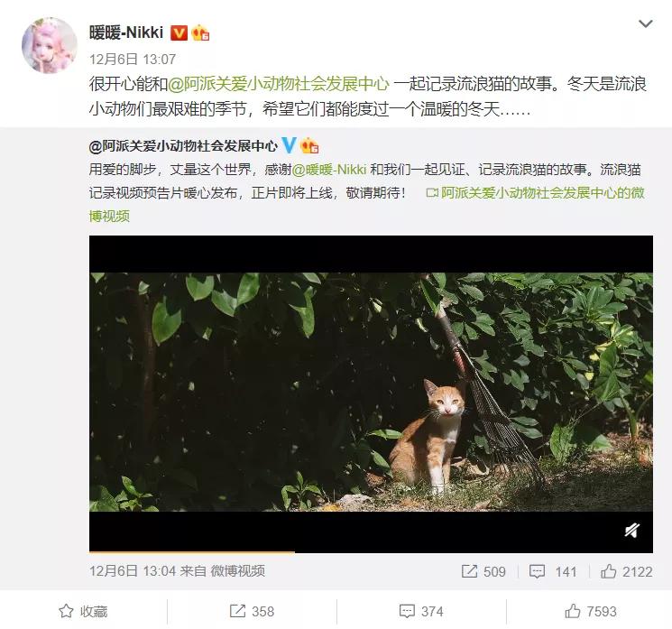Click the original post repost icon 509
This screenshot has width=672, height=629.
483,571
